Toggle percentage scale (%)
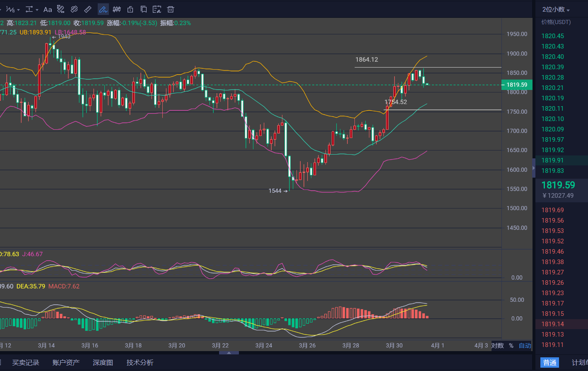Viewport: 588px width, 371px height. point(511,346)
